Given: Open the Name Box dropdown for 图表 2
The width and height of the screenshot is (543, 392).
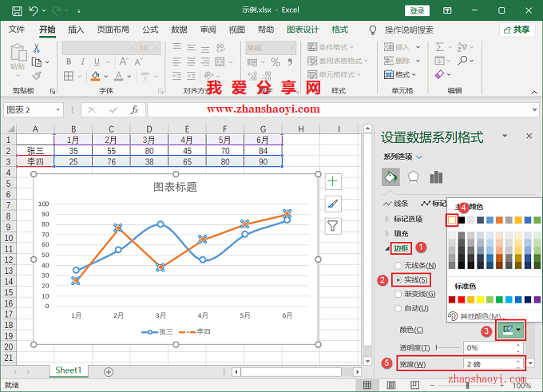Looking at the screenshot, I should point(57,109).
